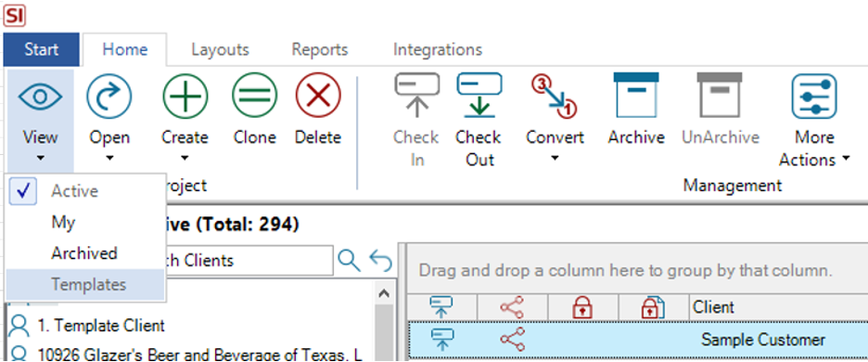Expand the View dropdown arrow
This screenshot has height=362, width=868.
[40, 158]
